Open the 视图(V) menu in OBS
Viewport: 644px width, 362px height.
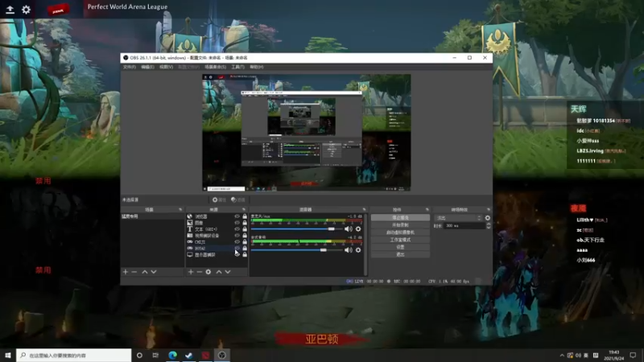tap(166, 67)
